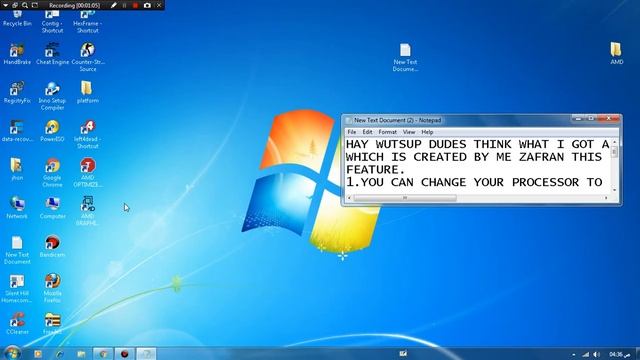Select the AMD GRAPHIC desktop icon
Viewport: 640px width, 360px height.
(87, 211)
